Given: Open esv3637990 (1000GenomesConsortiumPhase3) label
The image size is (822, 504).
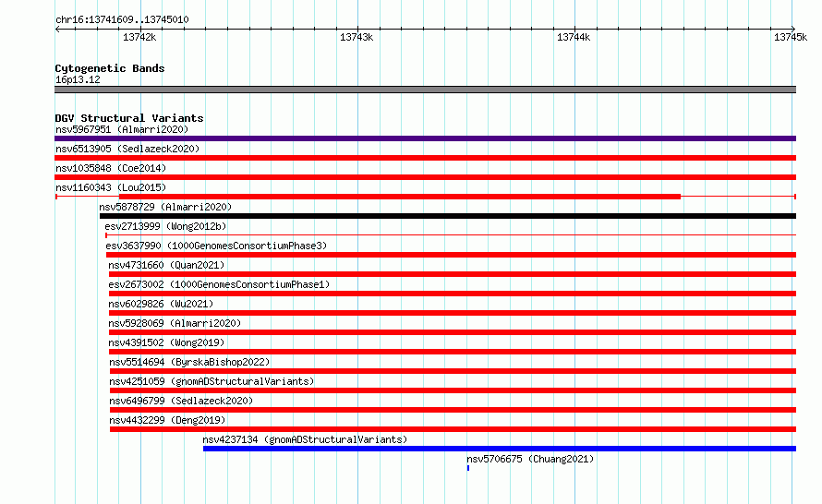Looking at the screenshot, I should [x=216, y=246].
